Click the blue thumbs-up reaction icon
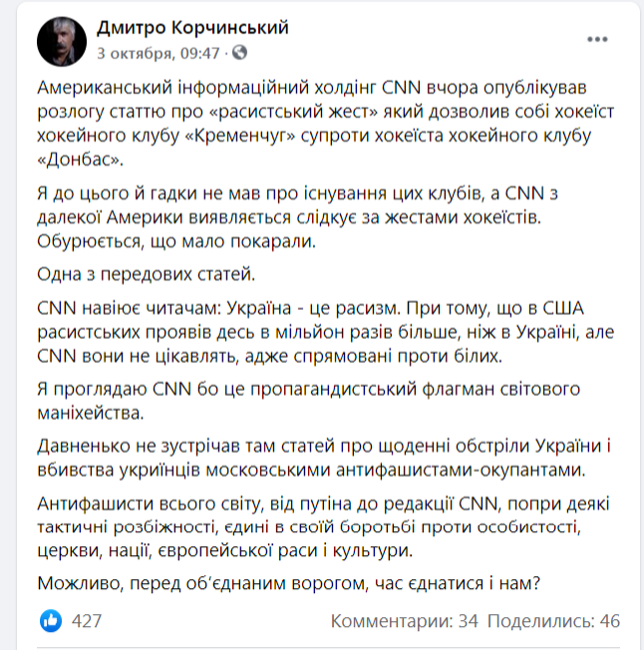Image resolution: width=644 pixels, height=650 pixels. [51, 621]
